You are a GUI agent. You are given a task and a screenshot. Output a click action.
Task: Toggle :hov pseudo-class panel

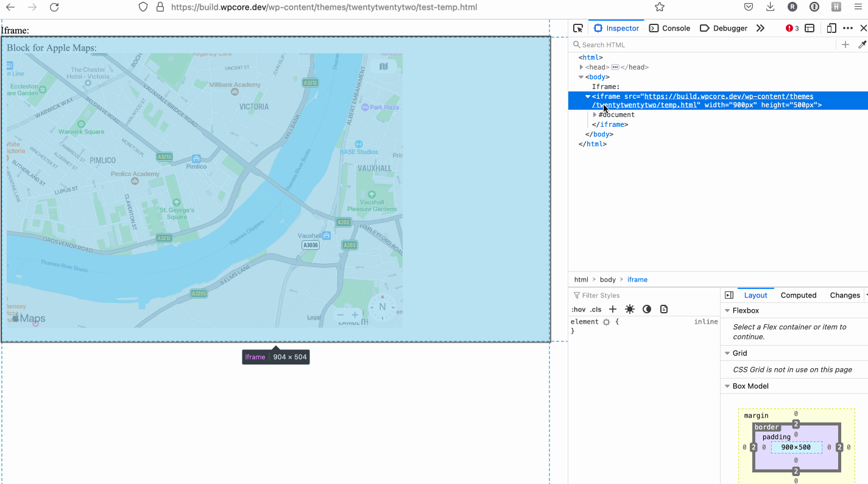[578, 309]
